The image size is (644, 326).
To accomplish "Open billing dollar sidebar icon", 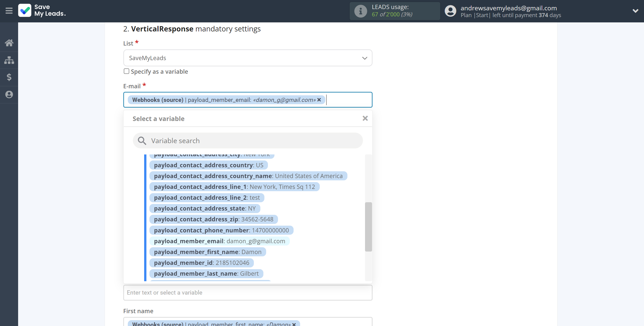I will pyautogui.click(x=9, y=77).
